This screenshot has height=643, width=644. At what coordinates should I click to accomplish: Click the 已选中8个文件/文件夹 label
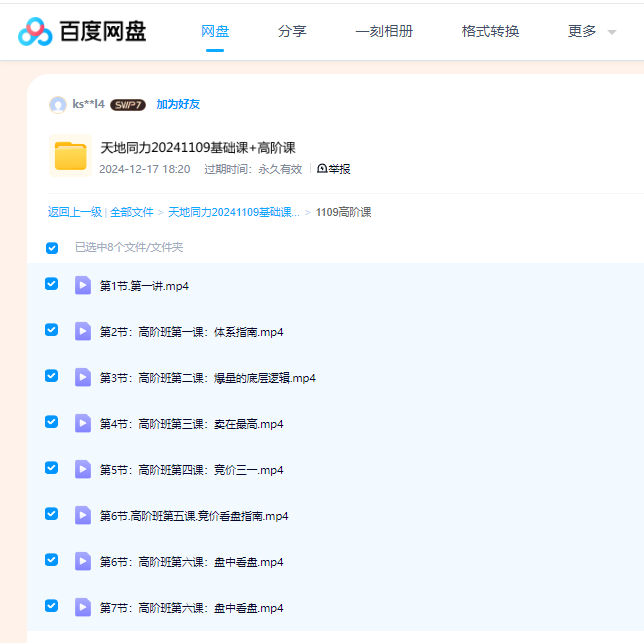point(129,247)
